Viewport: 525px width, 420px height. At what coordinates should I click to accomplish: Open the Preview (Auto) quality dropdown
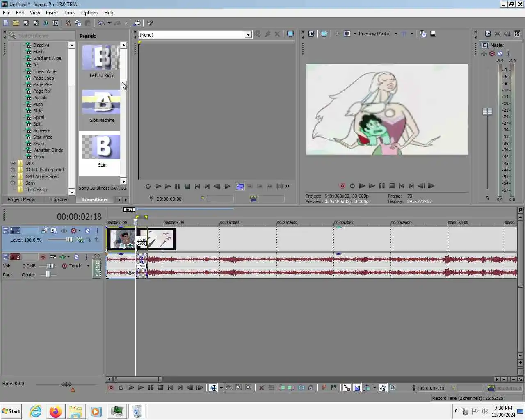coord(396,34)
